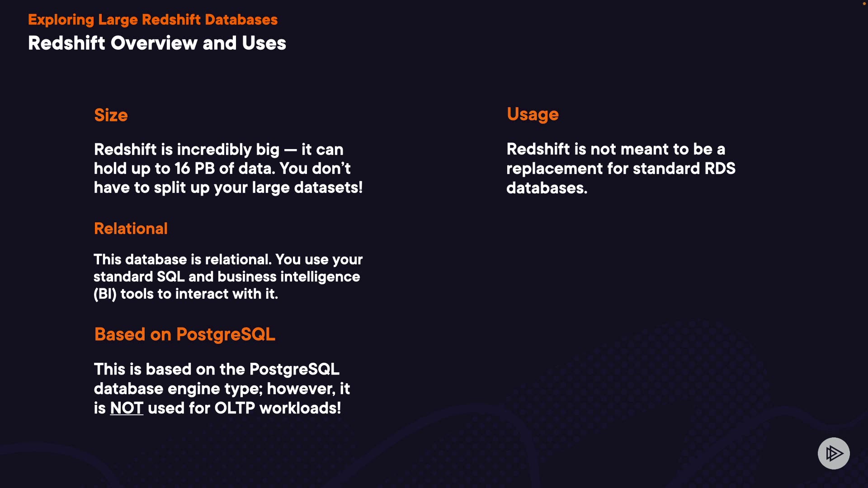Select the orange 'Relational' heading
Screen dimensions: 868x488
point(131,229)
